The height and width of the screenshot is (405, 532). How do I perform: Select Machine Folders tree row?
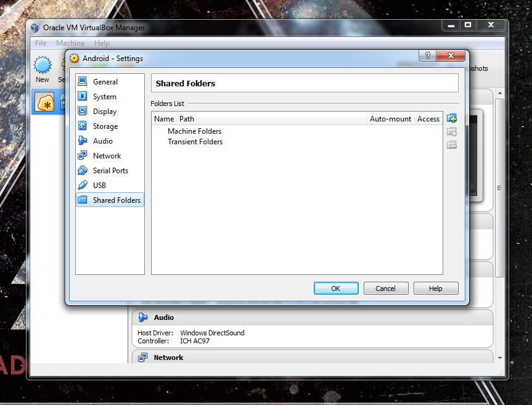pos(297,131)
